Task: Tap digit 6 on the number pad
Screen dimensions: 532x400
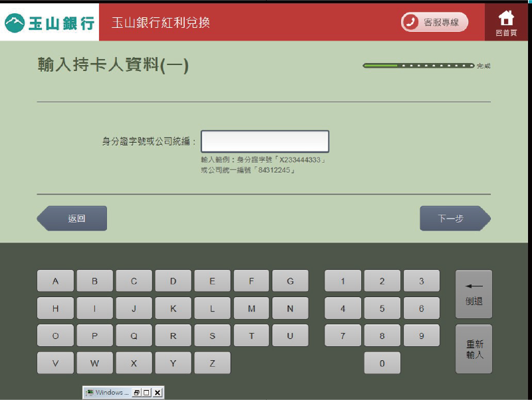Action: click(x=422, y=308)
